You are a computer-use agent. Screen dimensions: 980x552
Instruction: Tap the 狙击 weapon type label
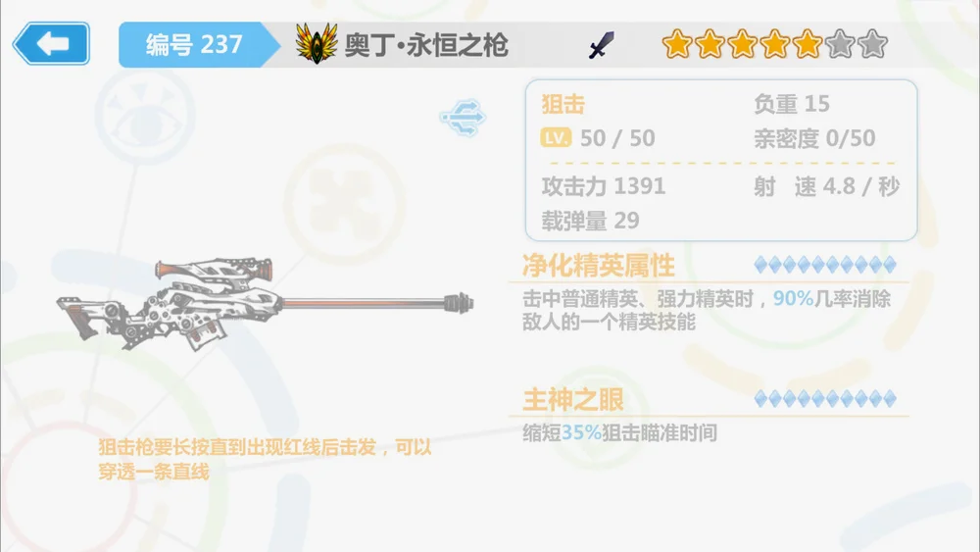click(x=563, y=104)
